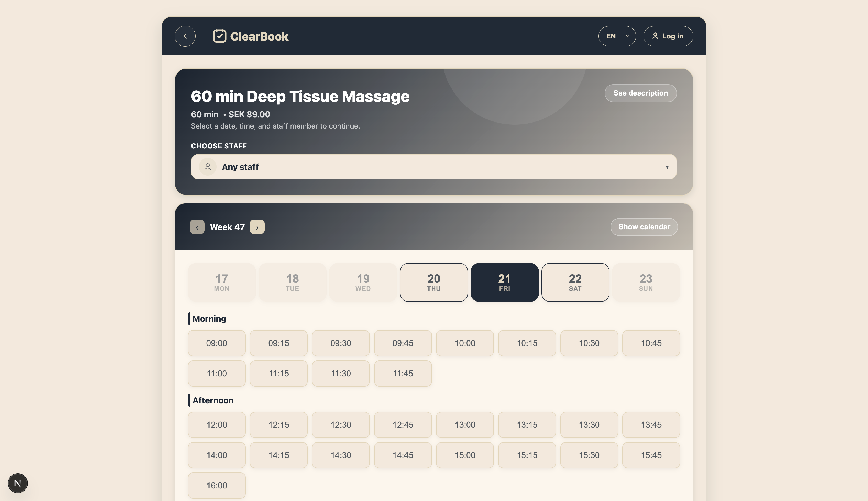Choose the 09:00 morning slot
Screen dimensions: 868x501
pos(216,343)
